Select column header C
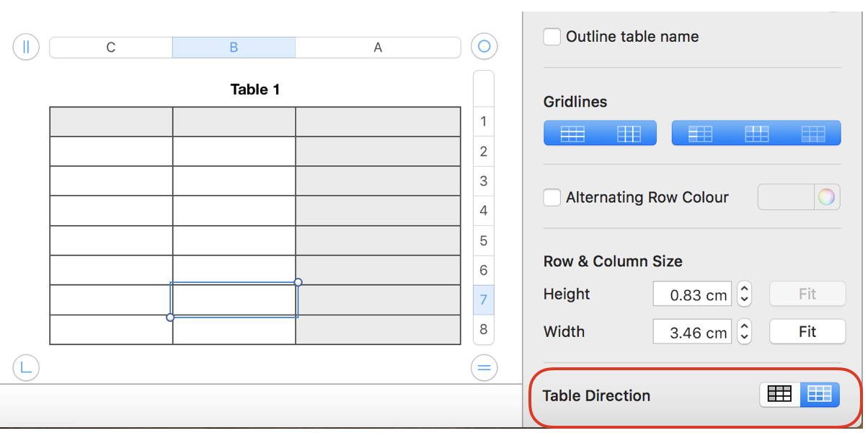This screenshot has width=868, height=433. pos(111,48)
